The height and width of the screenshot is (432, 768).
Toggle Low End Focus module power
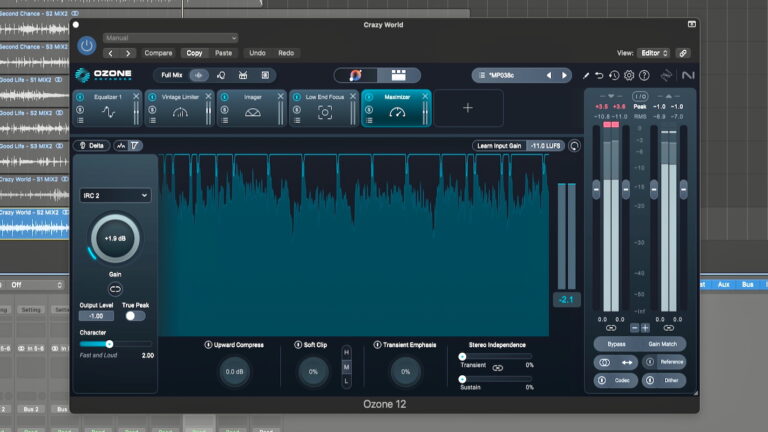(x=297, y=97)
